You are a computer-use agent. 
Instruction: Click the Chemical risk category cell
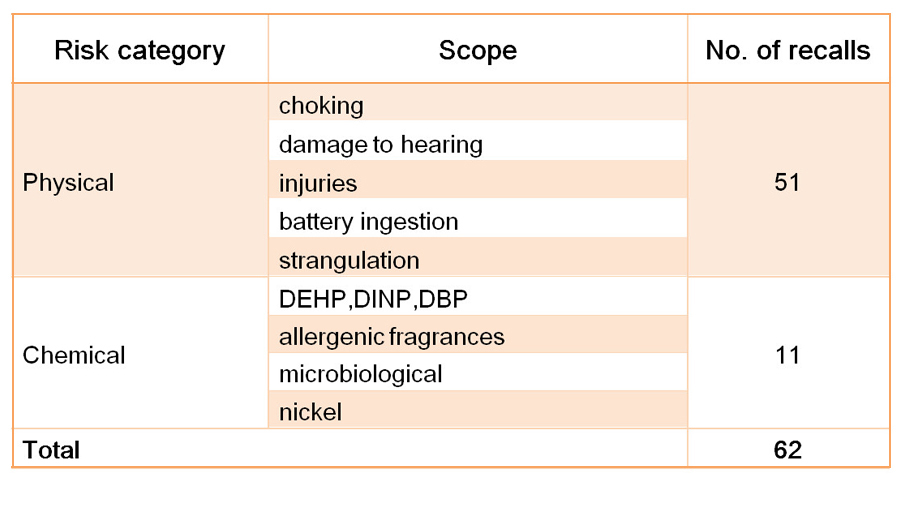point(74,355)
